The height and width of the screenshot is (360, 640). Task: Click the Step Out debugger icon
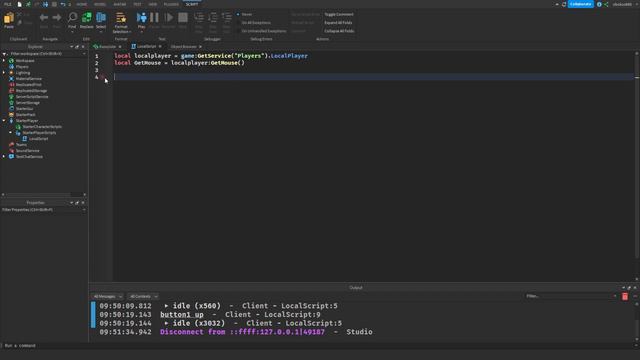click(227, 18)
